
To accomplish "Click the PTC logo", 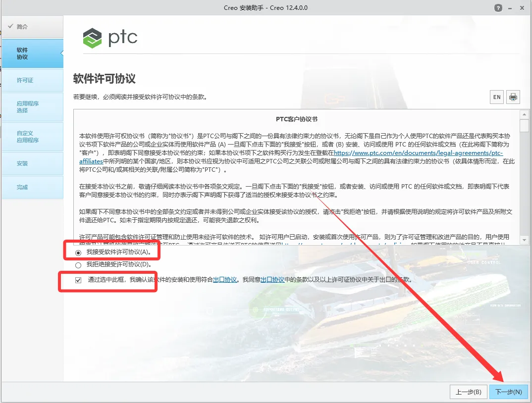I will pos(110,38).
